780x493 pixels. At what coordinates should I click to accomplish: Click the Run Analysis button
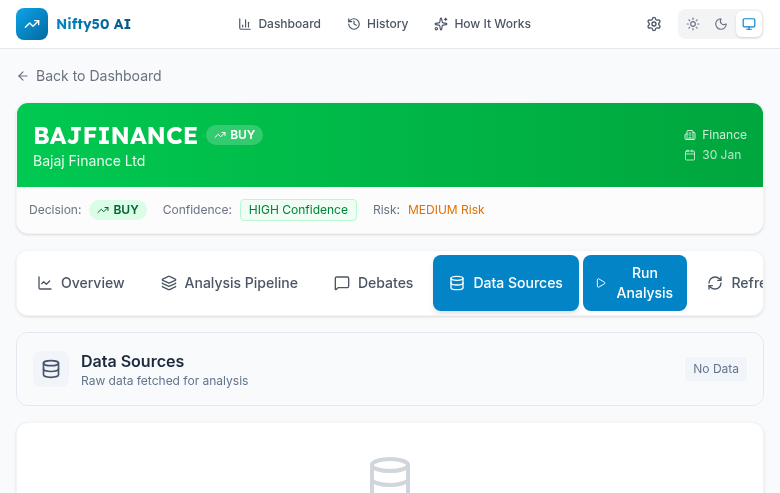tap(635, 283)
